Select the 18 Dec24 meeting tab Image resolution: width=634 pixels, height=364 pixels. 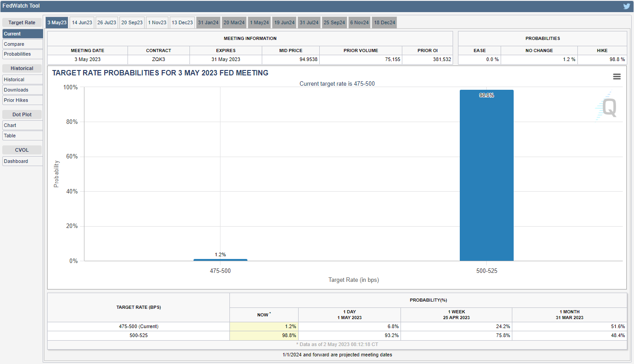click(x=384, y=22)
